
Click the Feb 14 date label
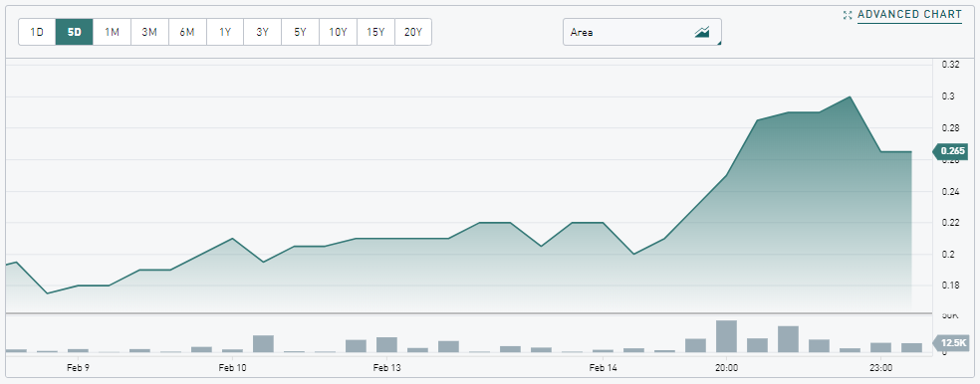604,367
